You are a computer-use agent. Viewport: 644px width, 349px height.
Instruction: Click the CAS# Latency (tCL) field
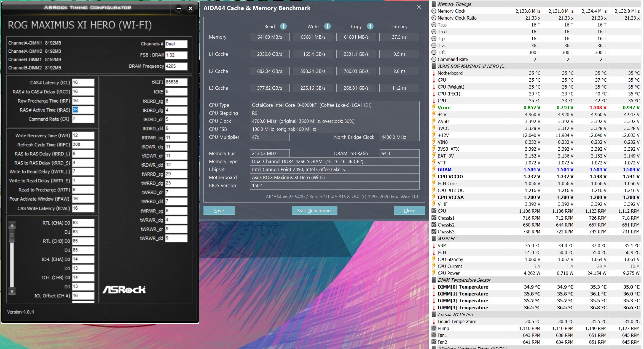click(83, 82)
